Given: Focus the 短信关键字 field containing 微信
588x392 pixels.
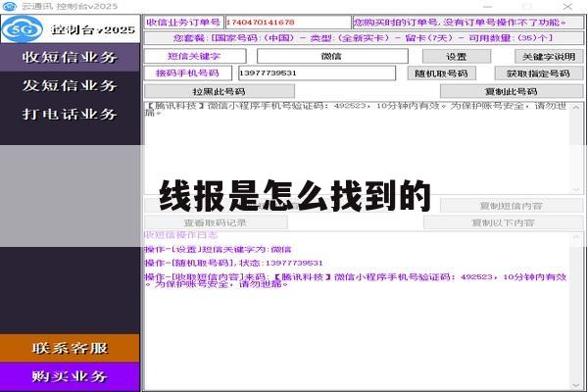Looking at the screenshot, I should click(332, 56).
